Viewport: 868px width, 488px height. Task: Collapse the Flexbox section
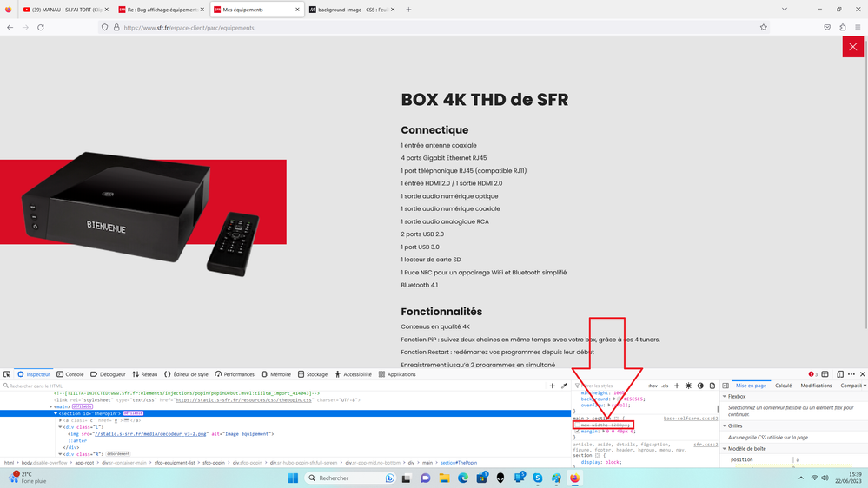(725, 396)
